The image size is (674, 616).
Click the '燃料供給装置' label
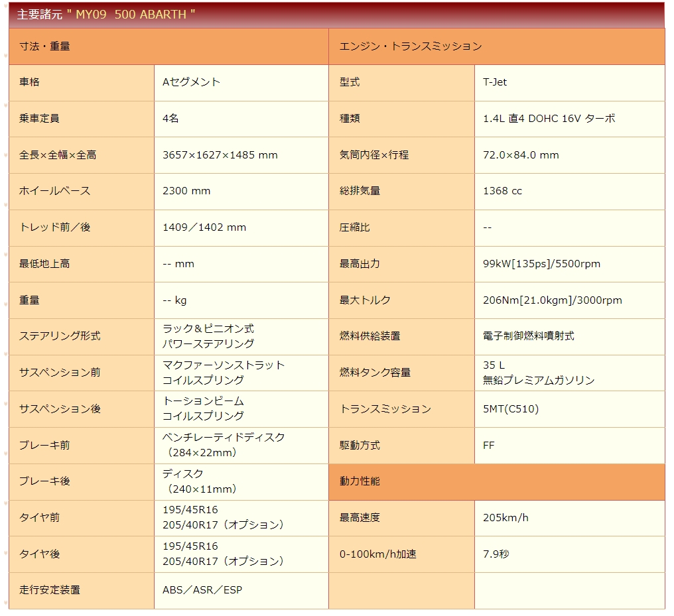point(370,336)
